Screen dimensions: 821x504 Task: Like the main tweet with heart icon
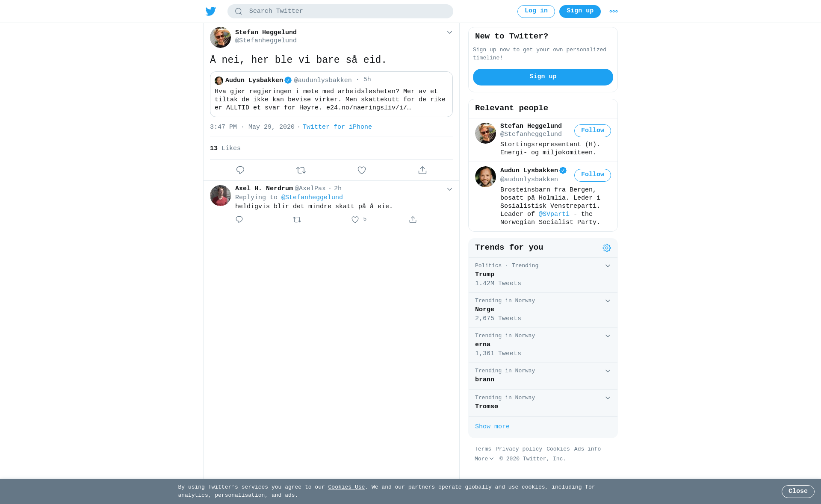(x=362, y=170)
